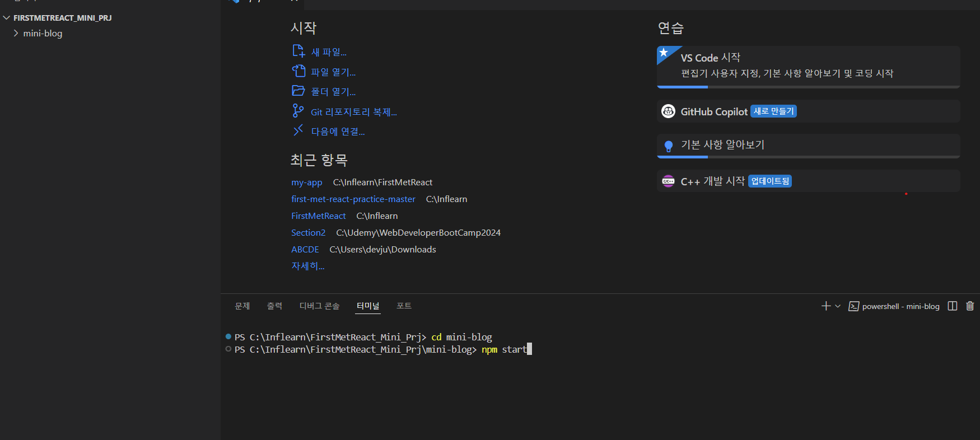Click the powershell terminal icon
This screenshot has height=440, width=980.
pos(853,306)
